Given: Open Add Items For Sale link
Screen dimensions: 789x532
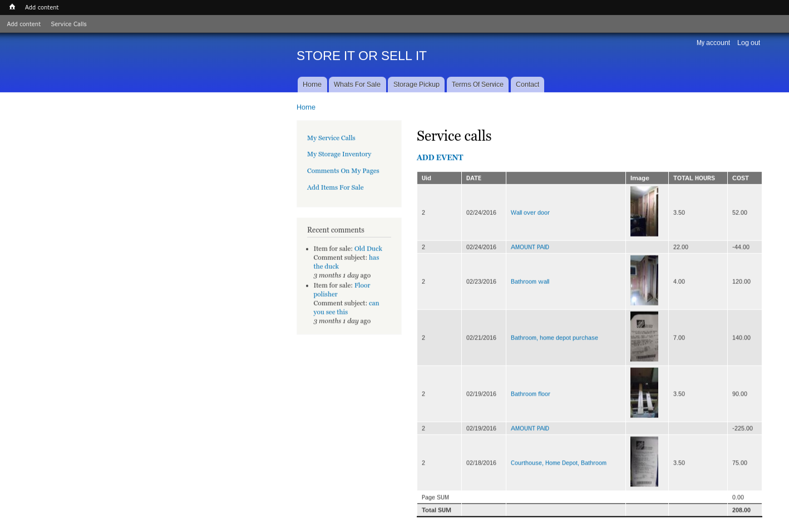Looking at the screenshot, I should point(335,188).
